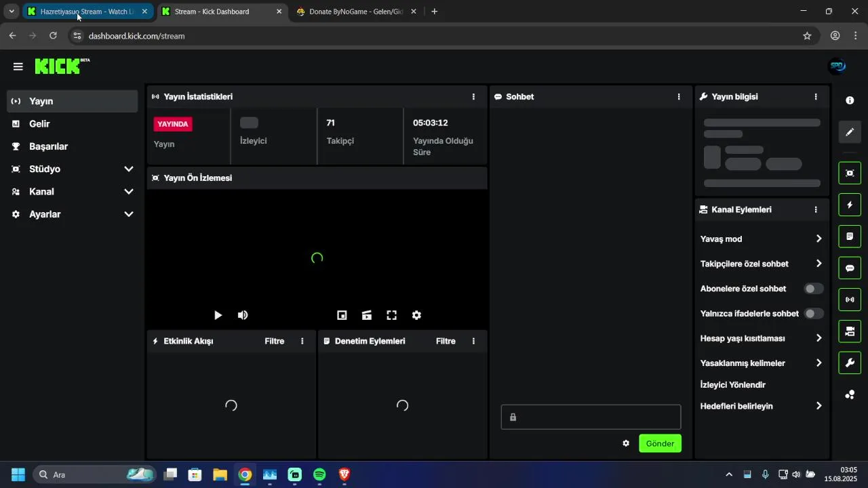Screen dimensions: 868x488
Task: Open Sohbet panel three-dot menu
Action: 679,97
